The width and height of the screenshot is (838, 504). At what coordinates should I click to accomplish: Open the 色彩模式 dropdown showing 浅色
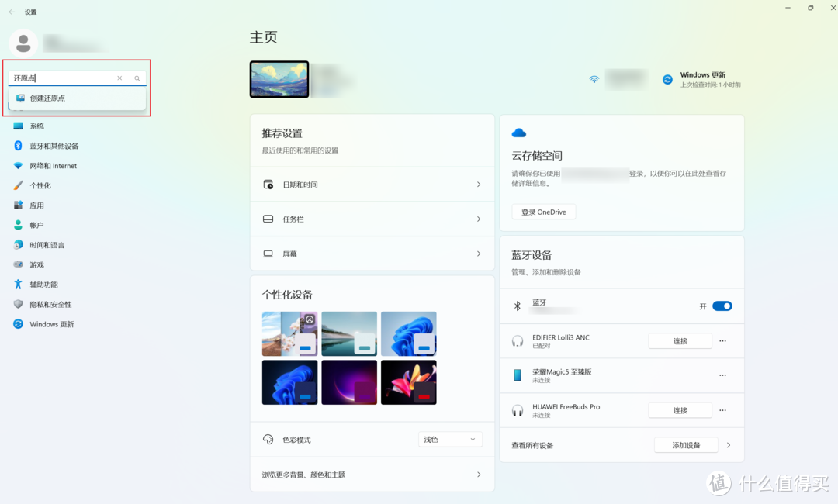(450, 440)
